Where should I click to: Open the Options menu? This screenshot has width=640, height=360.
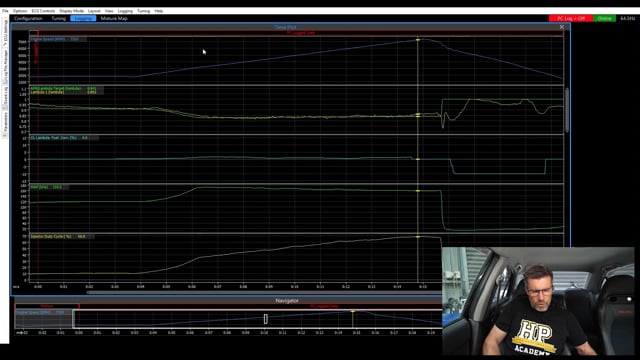pyautogui.click(x=20, y=11)
